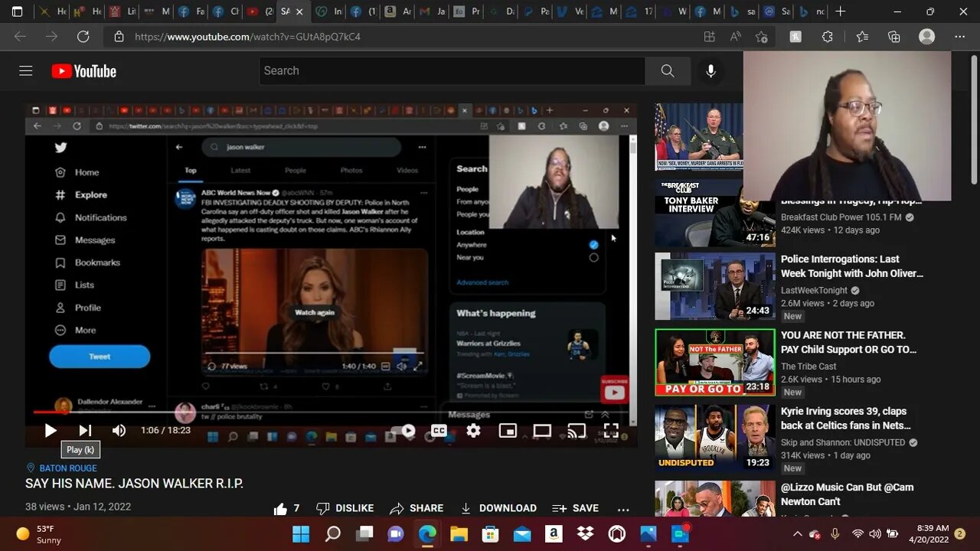Switch to miniplayer mode

[508, 431]
